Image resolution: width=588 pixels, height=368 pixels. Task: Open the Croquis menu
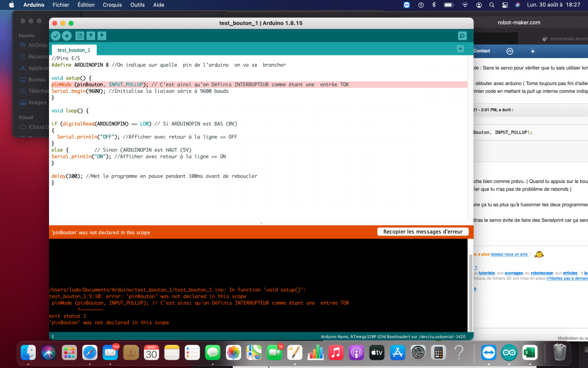pyautogui.click(x=112, y=5)
